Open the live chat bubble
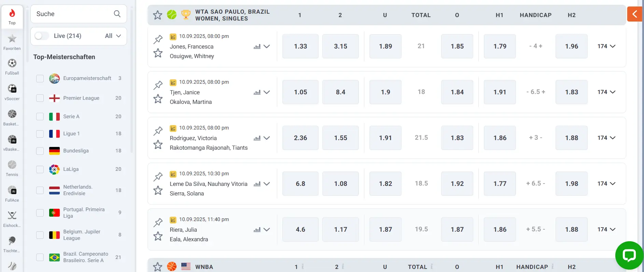This screenshot has height=272, width=644. 629,255
